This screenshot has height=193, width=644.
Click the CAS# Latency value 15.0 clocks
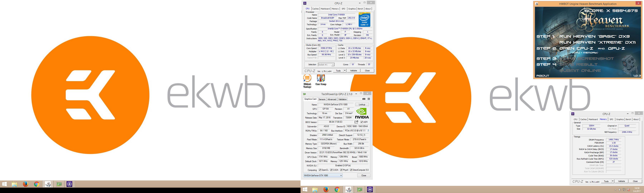tap(614, 146)
